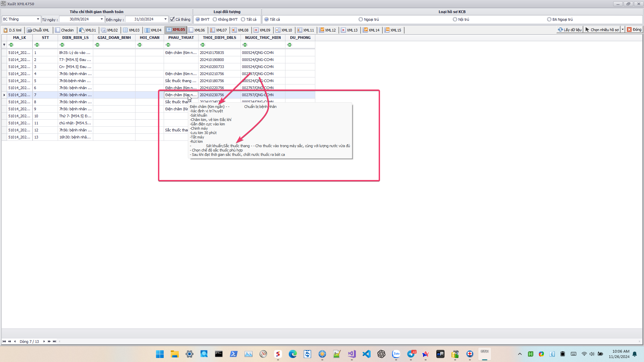Image resolution: width=644 pixels, height=362 pixels.
Task: Open Visual Studio Code from taskbar
Action: click(x=367, y=354)
